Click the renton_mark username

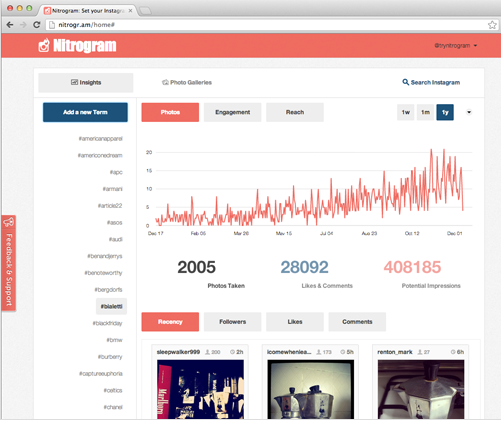click(x=395, y=352)
